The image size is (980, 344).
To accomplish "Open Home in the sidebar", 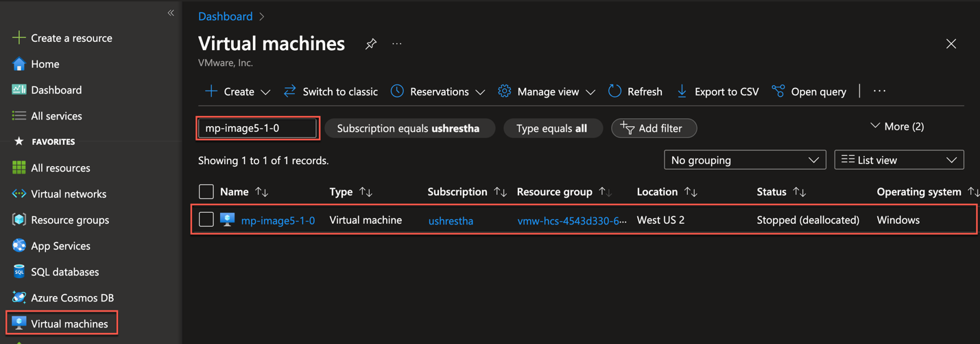I will tap(45, 64).
